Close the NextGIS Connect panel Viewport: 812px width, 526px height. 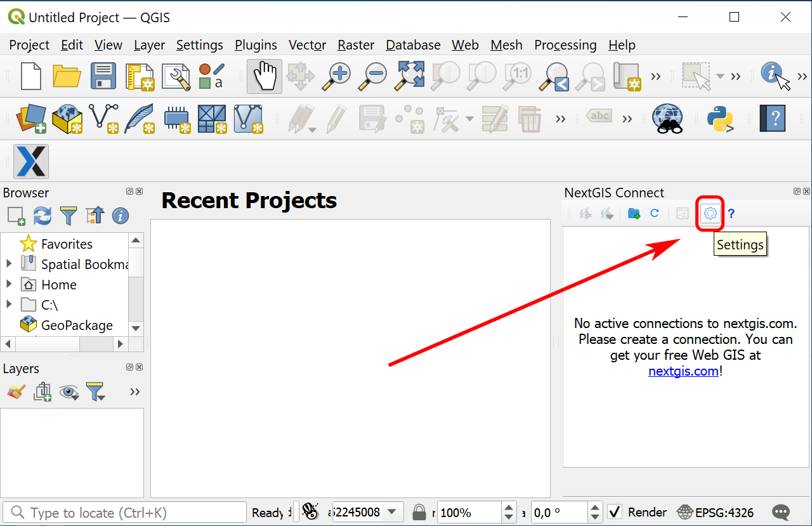[x=806, y=192]
